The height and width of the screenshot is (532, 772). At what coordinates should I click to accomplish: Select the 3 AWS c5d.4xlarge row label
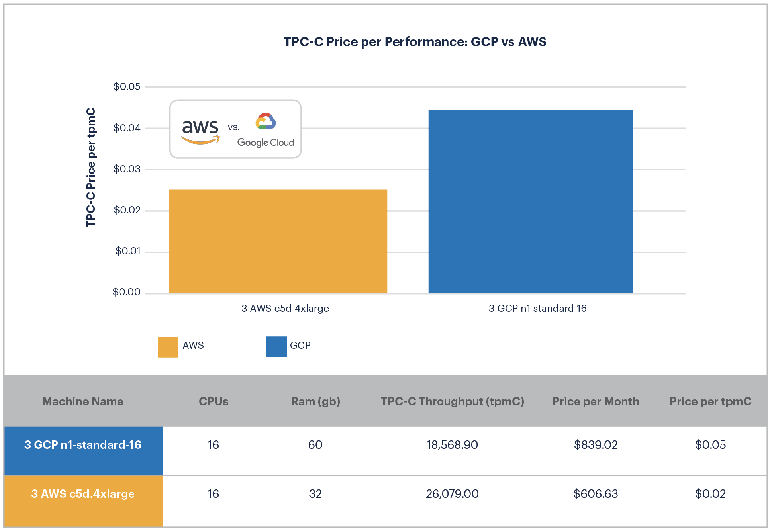coord(83,494)
